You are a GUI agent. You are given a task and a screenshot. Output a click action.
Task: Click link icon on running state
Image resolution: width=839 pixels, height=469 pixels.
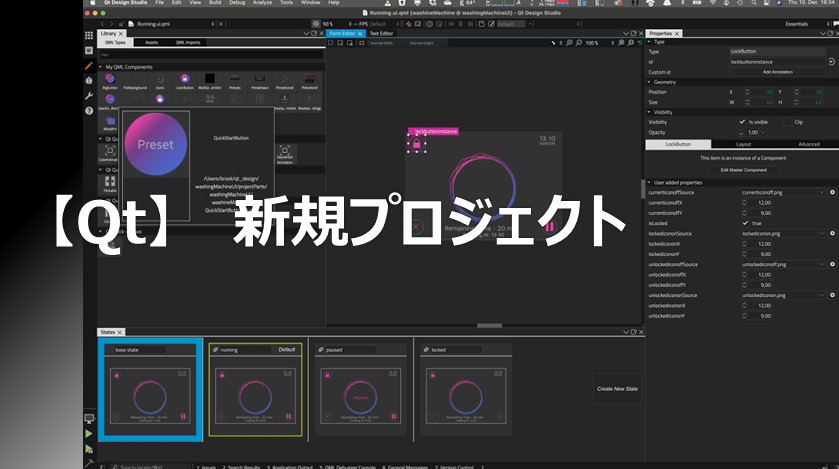216,350
